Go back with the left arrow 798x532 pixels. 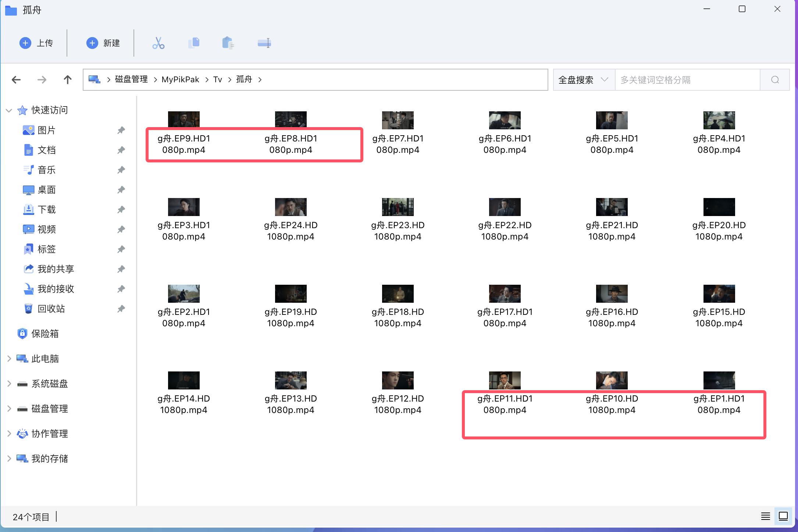click(16, 80)
